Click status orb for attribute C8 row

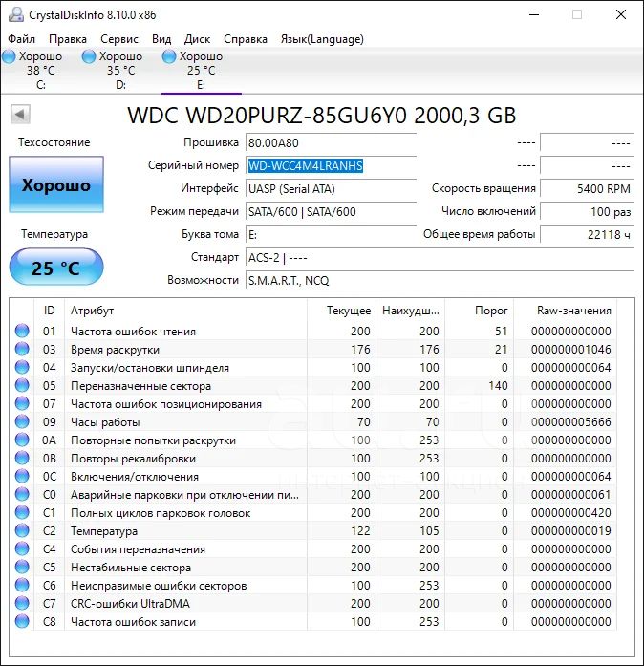(x=22, y=621)
